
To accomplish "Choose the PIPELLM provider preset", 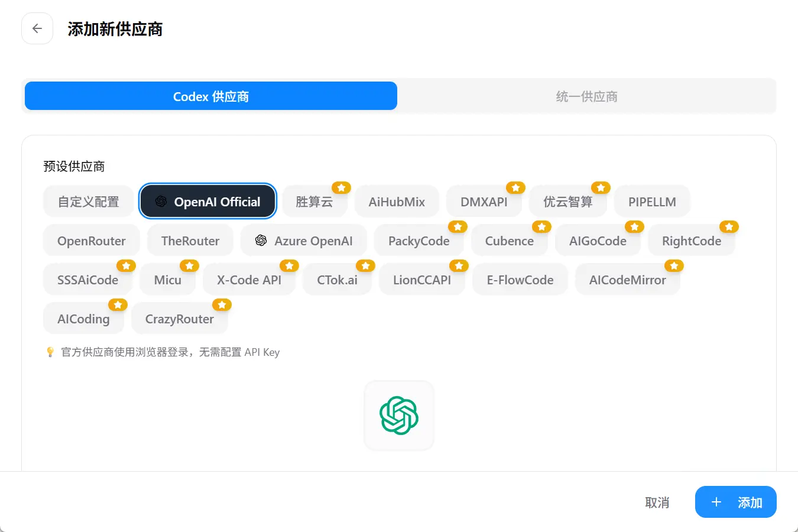I will (x=652, y=202).
